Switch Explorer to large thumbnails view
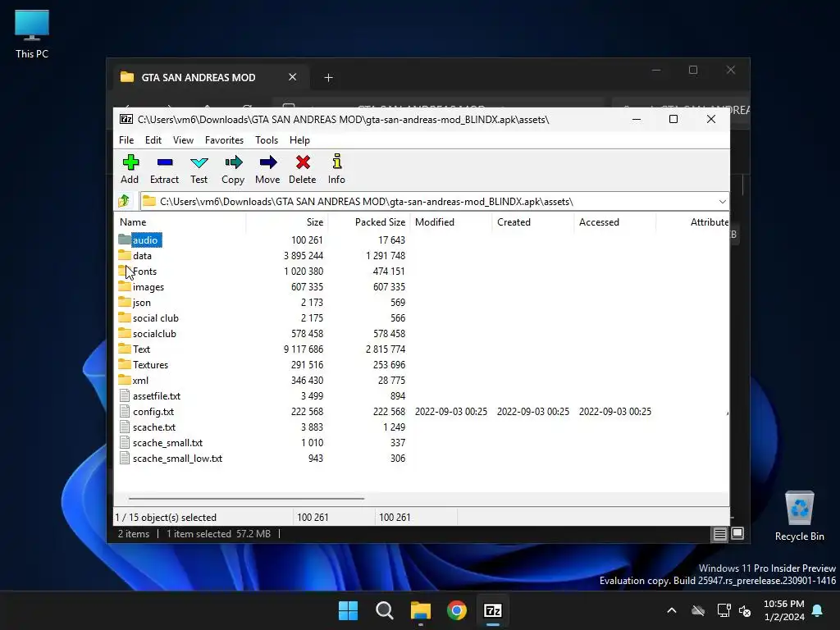840x630 pixels. coord(737,533)
